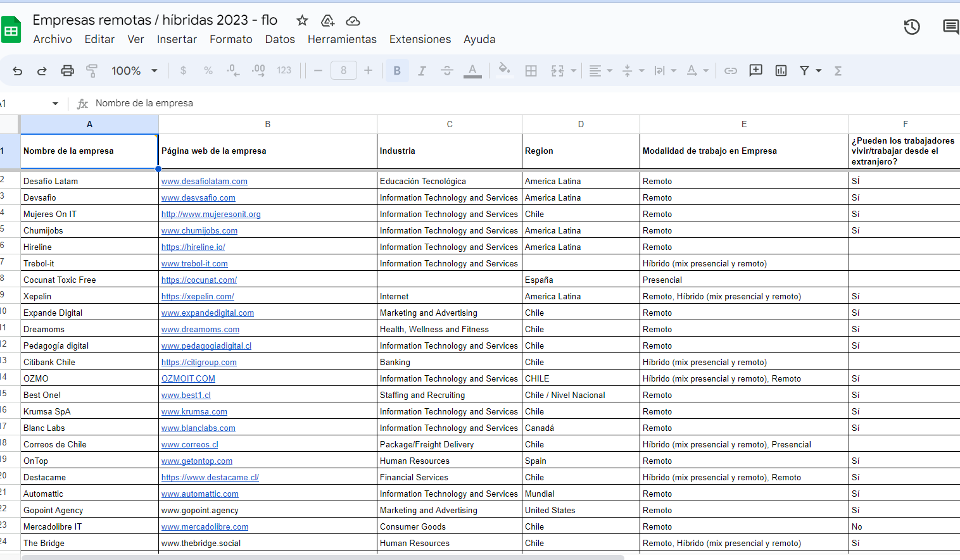Viewport: 960px width, 560px height.
Task: Open www.automattic.com link
Action: point(200,494)
